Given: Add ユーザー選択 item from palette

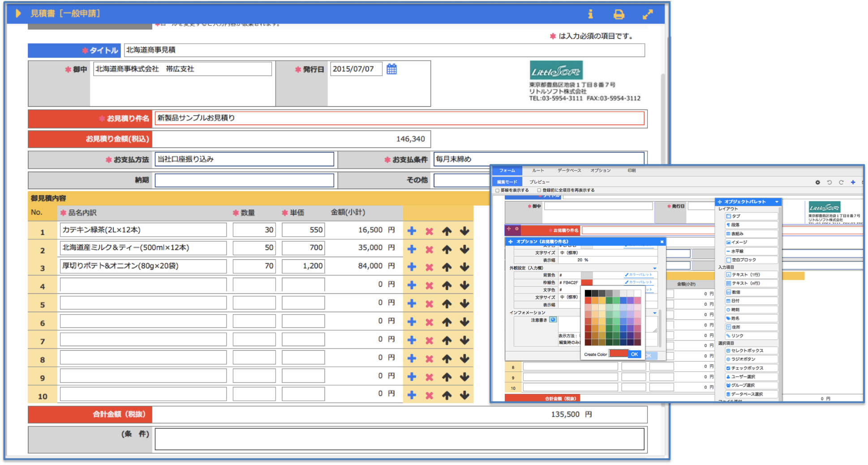Looking at the screenshot, I should point(751,377).
